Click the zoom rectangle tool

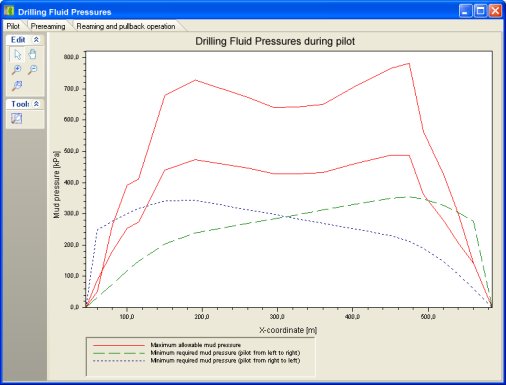17,85
